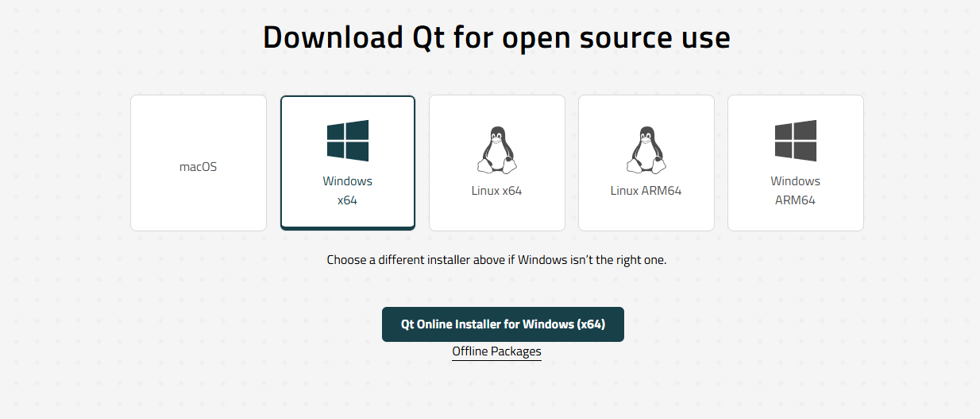Open the Offline Packages link
The image size is (980, 419).
click(496, 351)
